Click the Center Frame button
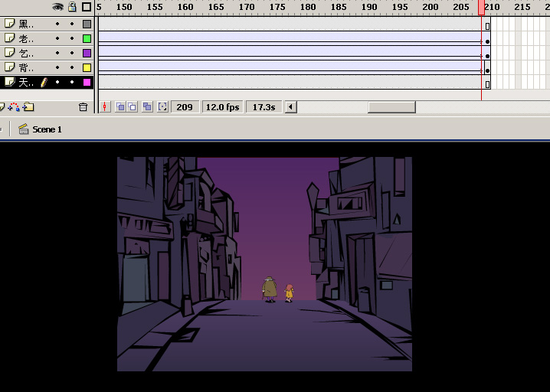 coord(105,107)
